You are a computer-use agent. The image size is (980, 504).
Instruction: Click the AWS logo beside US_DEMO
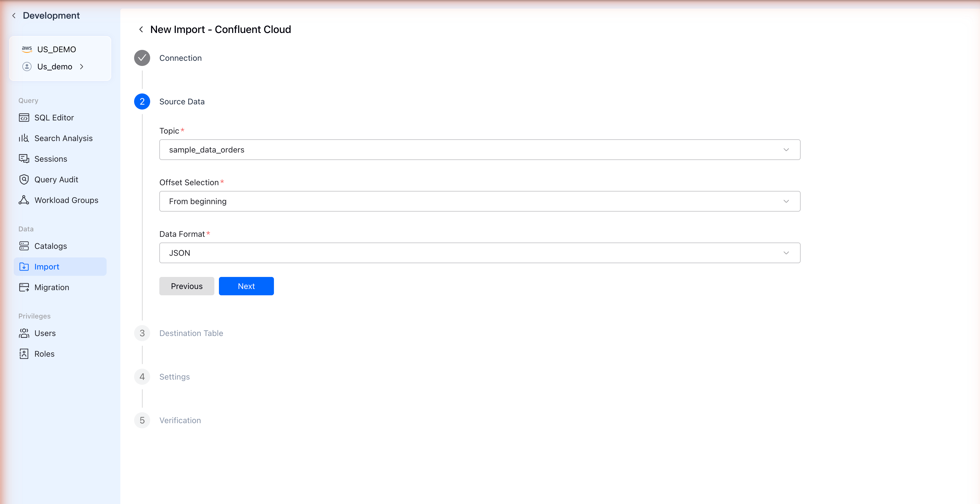pos(27,49)
